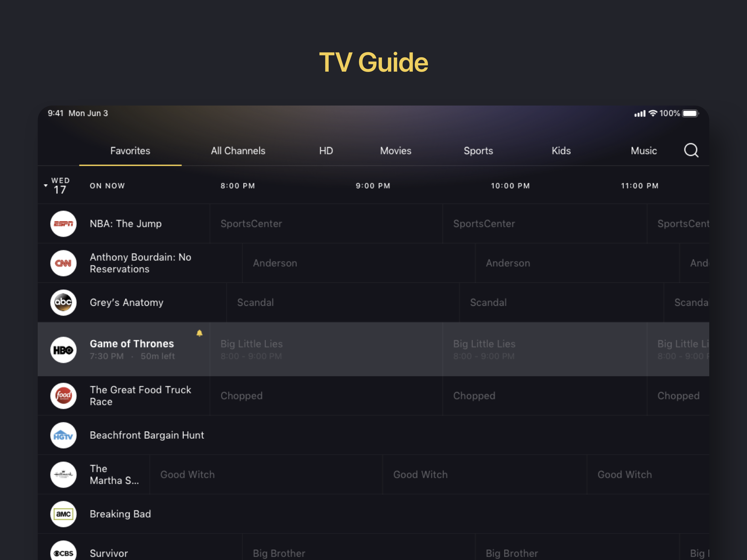Select the third Chopped program slot
The height and width of the screenshot is (560, 747).
click(678, 396)
